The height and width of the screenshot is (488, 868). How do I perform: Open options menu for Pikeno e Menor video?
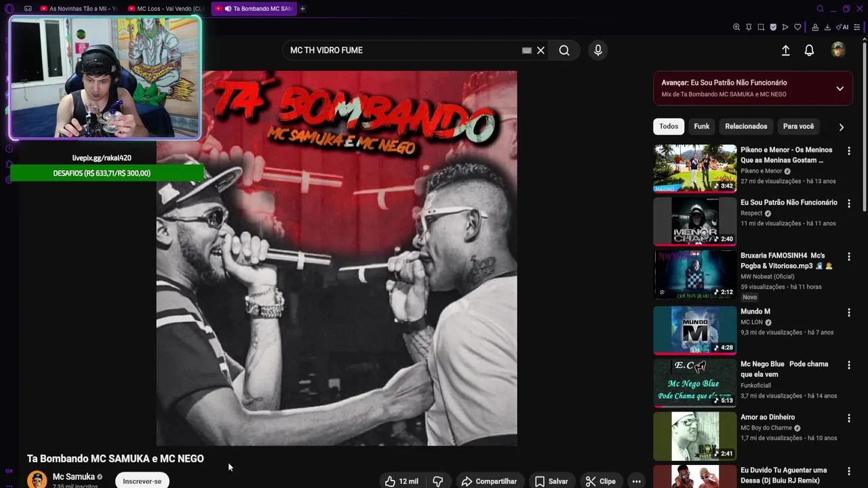pos(848,151)
